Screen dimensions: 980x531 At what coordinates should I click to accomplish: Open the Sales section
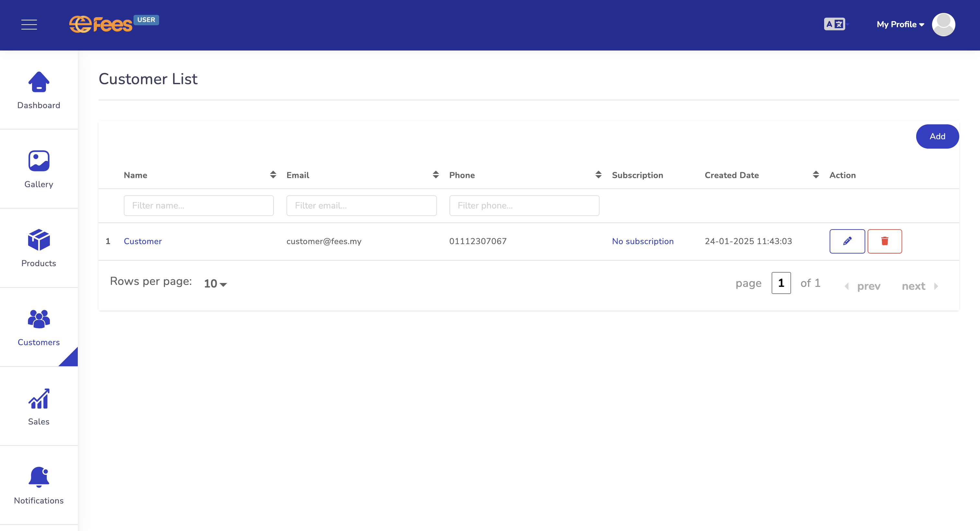[38, 405]
